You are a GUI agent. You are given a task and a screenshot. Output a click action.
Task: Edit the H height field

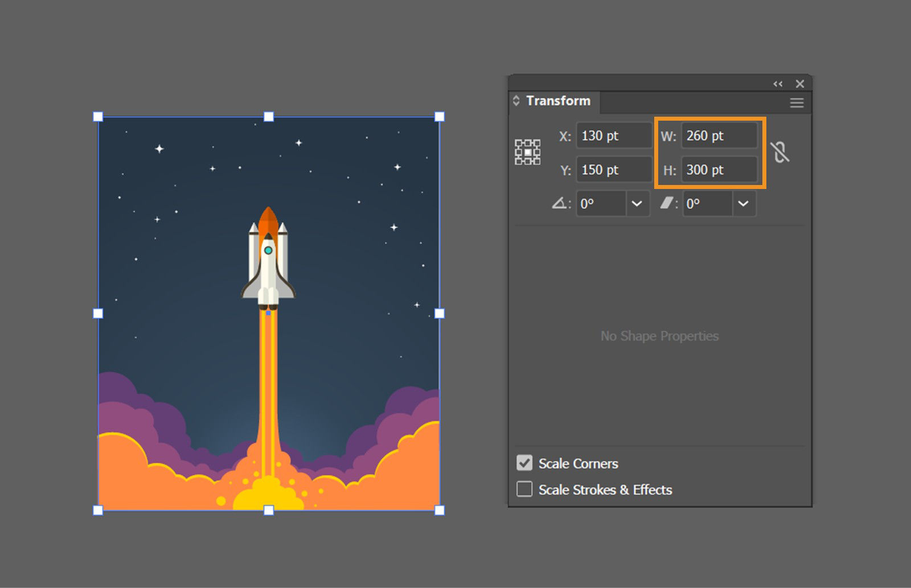coord(720,170)
